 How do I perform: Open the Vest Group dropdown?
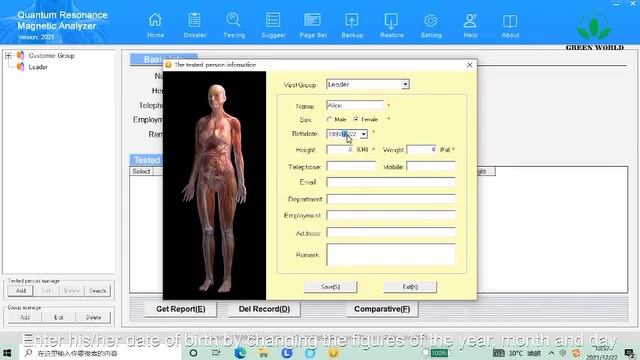tap(405, 84)
